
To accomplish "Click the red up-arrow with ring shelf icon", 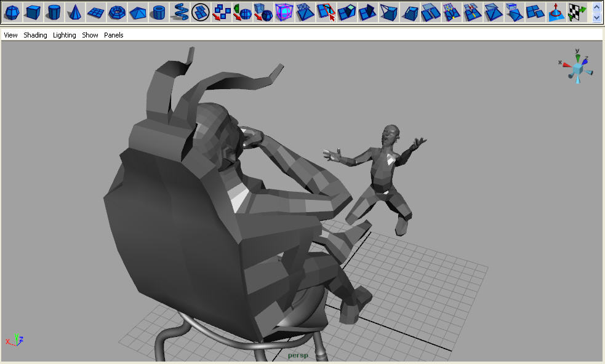I will [556, 12].
